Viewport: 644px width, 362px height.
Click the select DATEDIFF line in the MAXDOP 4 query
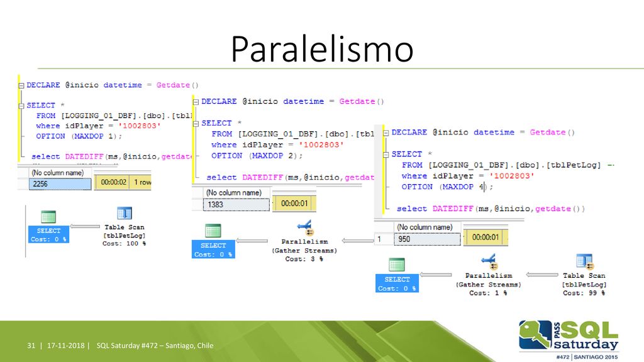pos(491,209)
